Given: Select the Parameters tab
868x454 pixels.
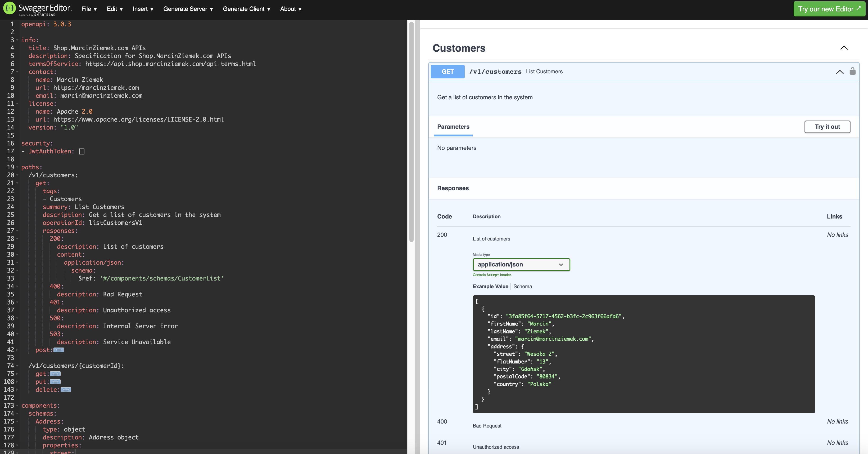Looking at the screenshot, I should (453, 127).
